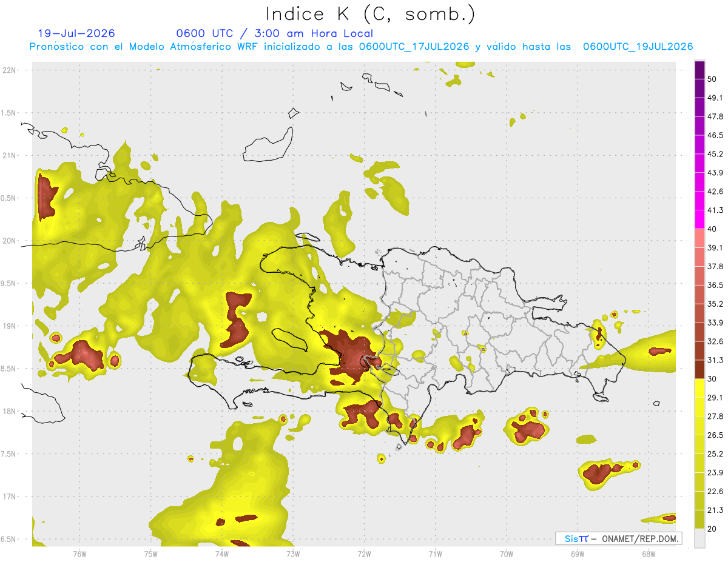Click the colorbar value '30'
Screen dimensions: 728x562
click(712, 379)
